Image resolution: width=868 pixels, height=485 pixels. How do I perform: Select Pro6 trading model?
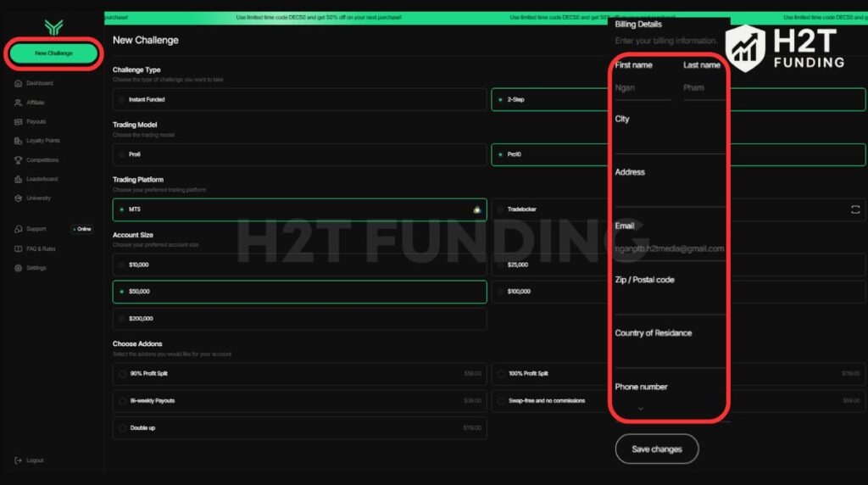pos(299,154)
